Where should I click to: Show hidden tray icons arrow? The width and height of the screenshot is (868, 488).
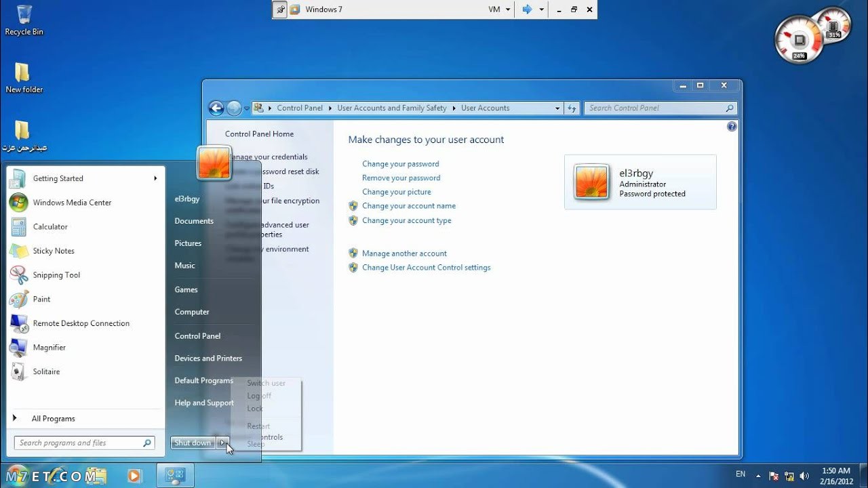tap(758, 476)
